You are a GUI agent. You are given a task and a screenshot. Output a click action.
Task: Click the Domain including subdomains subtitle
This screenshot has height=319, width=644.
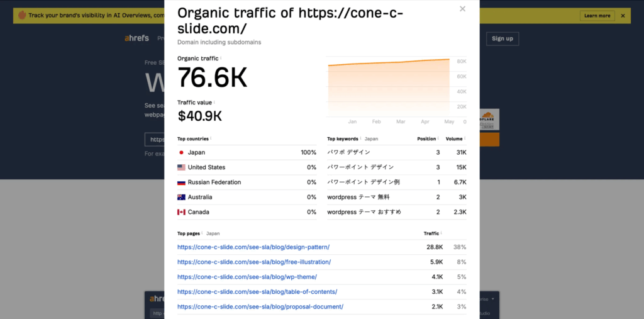click(219, 42)
